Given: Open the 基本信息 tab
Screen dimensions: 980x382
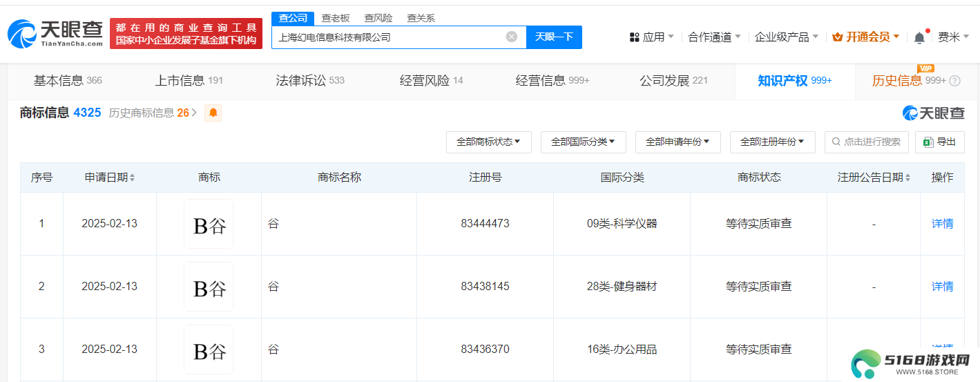Looking at the screenshot, I should (68, 81).
